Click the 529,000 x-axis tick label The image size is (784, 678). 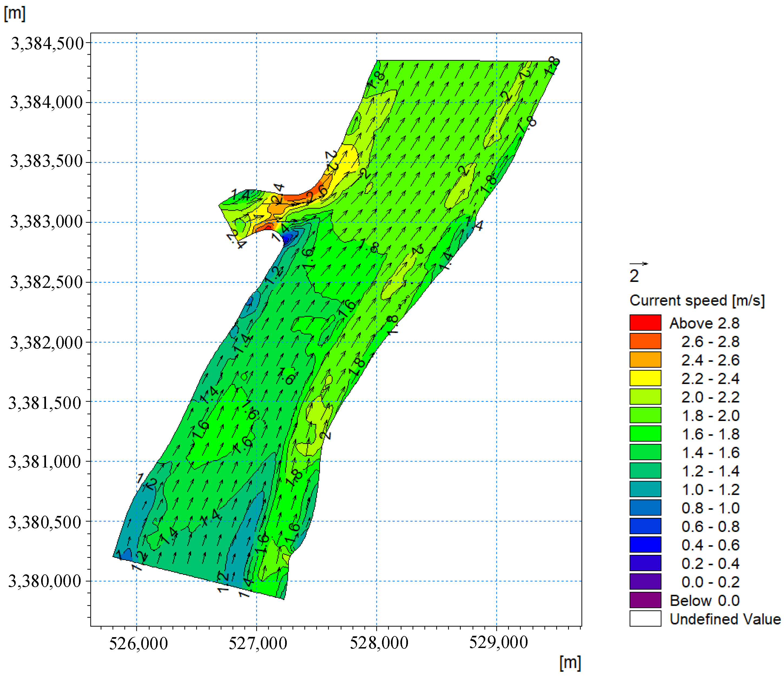point(498,643)
